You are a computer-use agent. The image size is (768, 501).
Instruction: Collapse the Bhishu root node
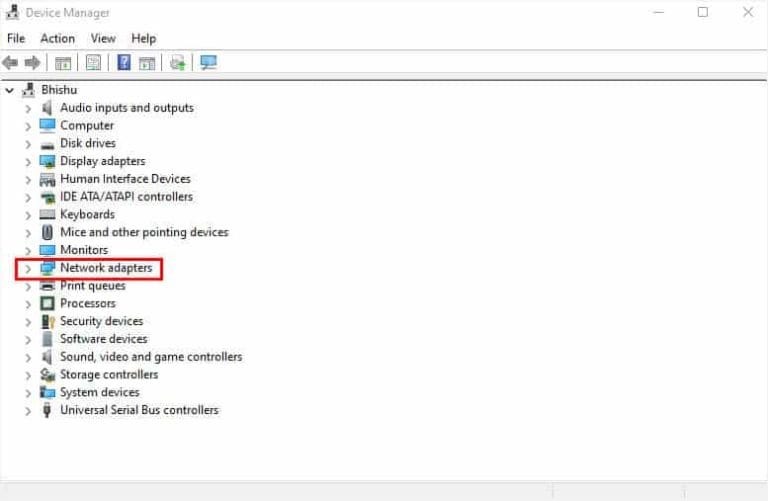(9, 90)
